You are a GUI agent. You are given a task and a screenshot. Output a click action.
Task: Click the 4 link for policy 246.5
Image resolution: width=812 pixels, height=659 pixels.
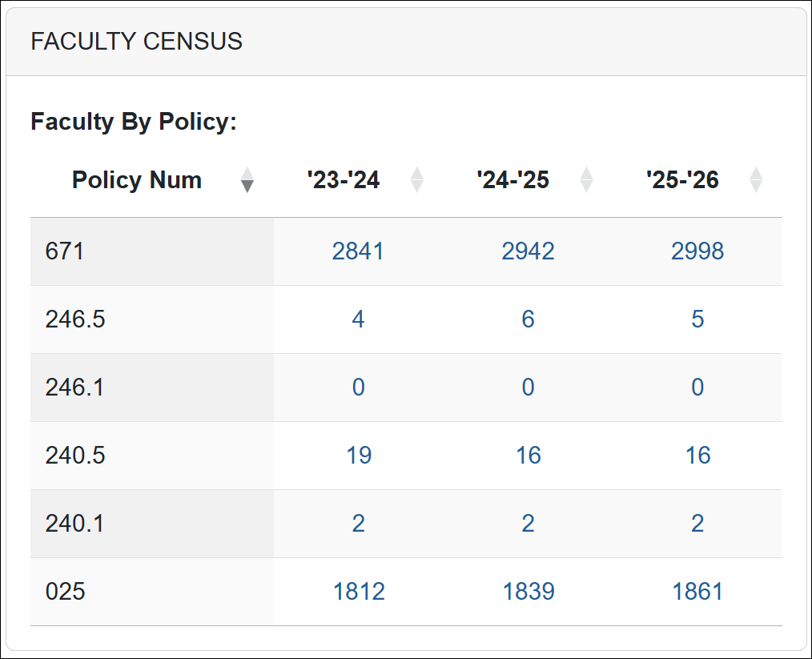[358, 319]
